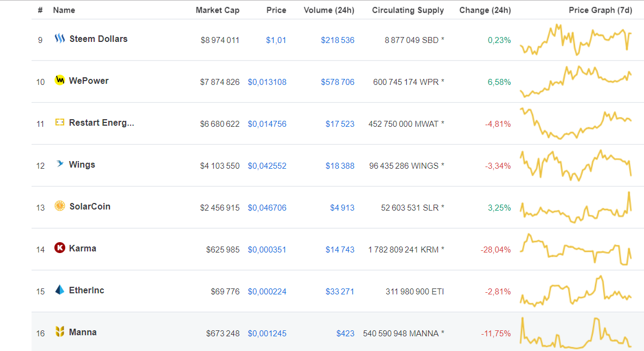Image resolution: width=644 pixels, height=351 pixels.
Task: Click Wings price $0,042552
Action: point(267,166)
